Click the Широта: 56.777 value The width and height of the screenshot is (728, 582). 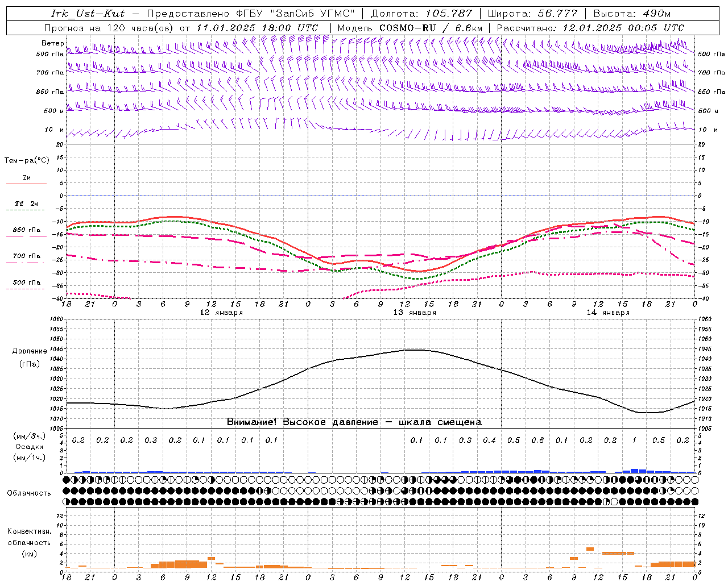[x=533, y=14]
